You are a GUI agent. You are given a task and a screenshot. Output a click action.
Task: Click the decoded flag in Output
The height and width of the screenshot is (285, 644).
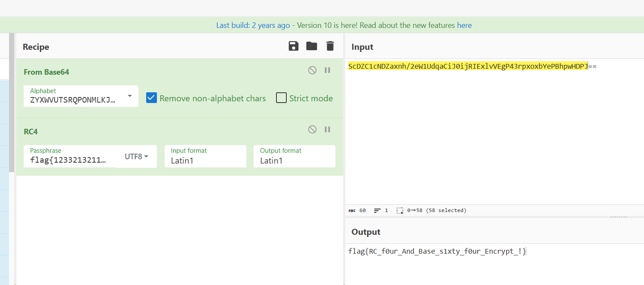(x=437, y=252)
